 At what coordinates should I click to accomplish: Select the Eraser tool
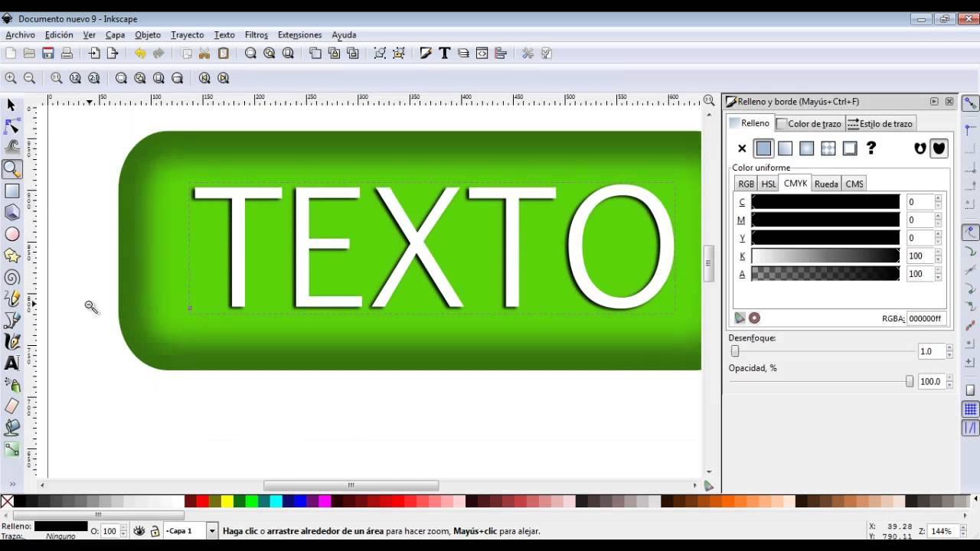pos(11,406)
